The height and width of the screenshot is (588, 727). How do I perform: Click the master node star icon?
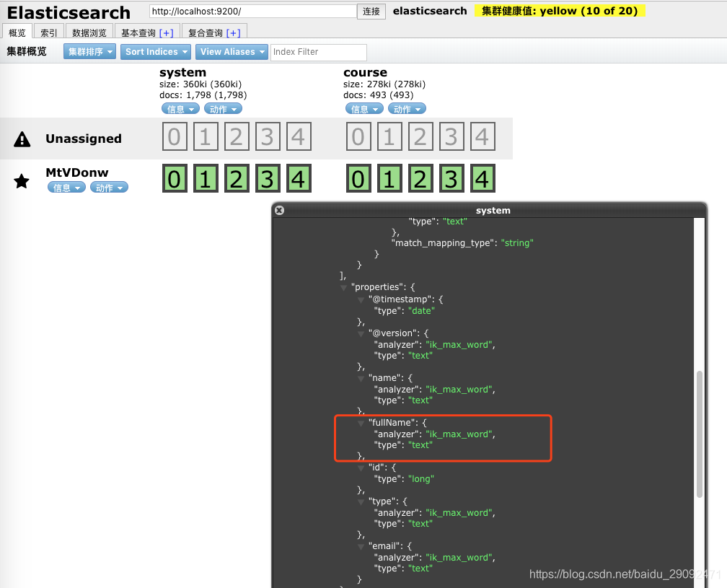pos(22,181)
